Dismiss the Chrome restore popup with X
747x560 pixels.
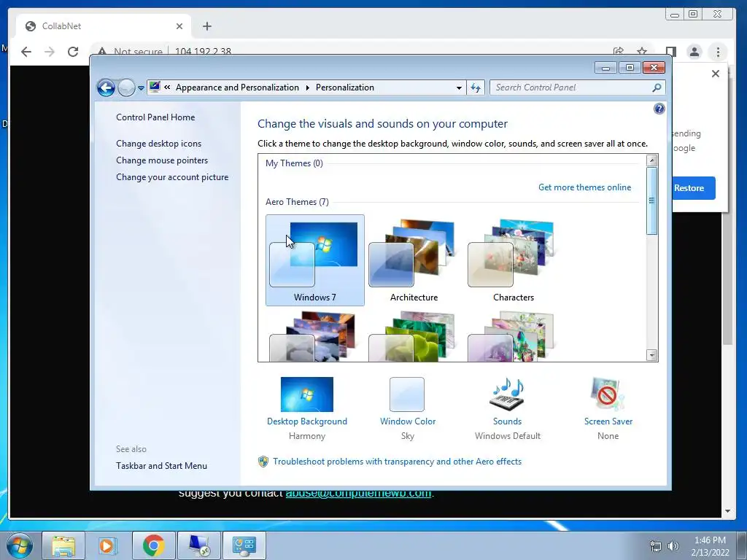[x=715, y=74]
